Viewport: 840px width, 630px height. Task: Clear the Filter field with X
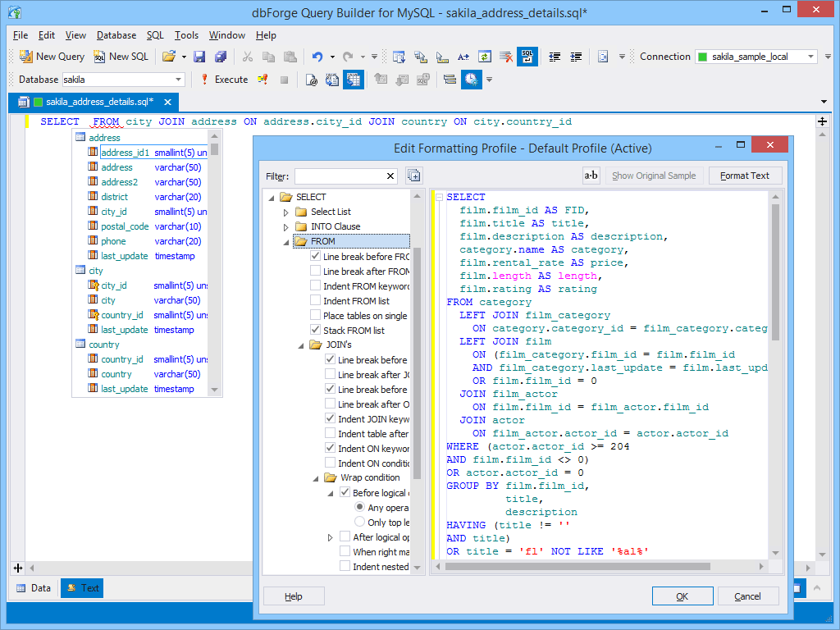(x=390, y=176)
